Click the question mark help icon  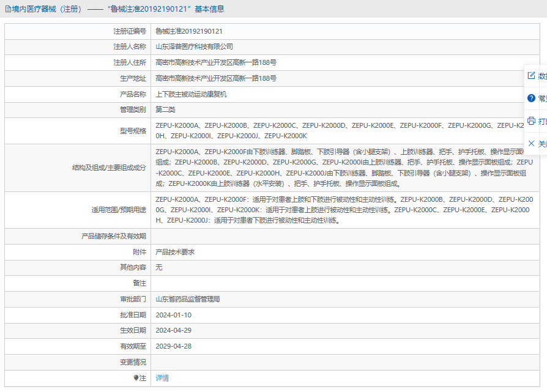[531, 98]
